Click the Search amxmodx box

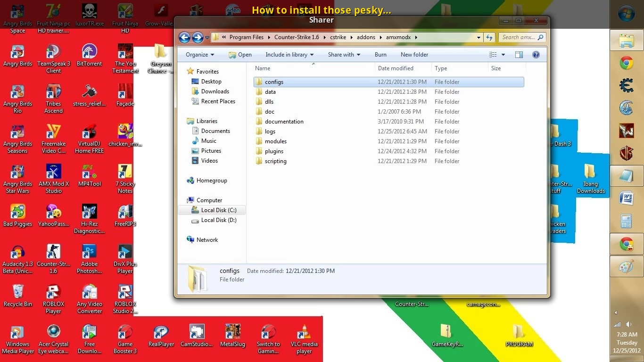pos(522,37)
